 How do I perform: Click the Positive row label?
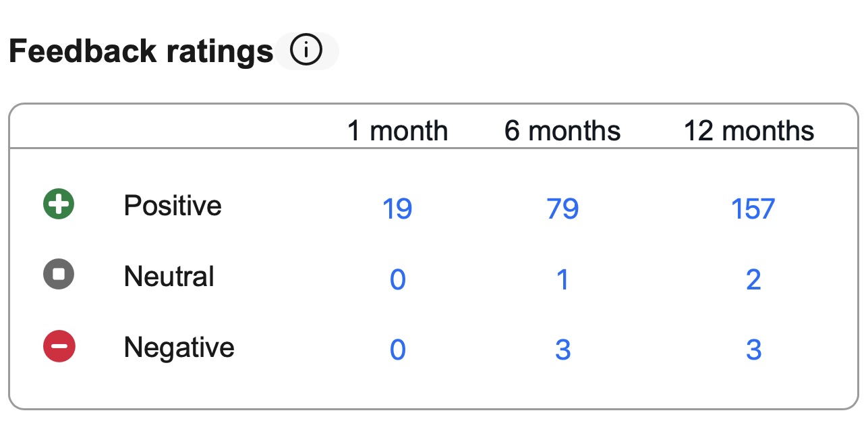pos(173,205)
